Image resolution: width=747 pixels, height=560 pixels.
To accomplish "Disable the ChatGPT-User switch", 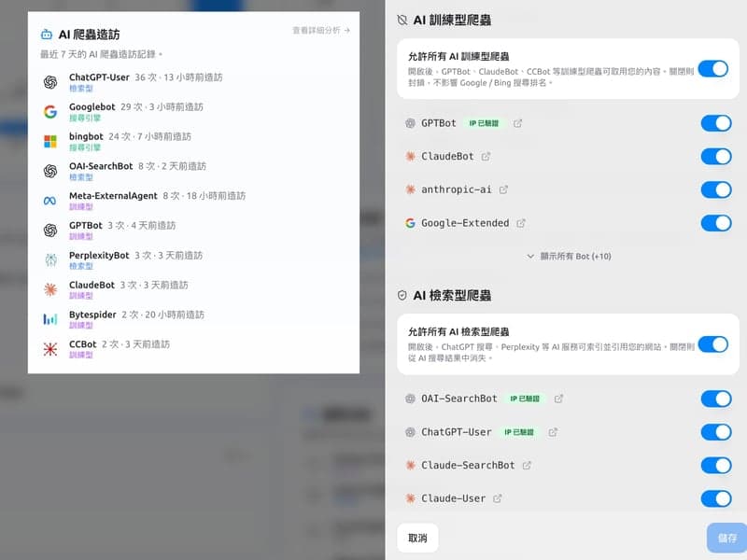I will (x=716, y=432).
